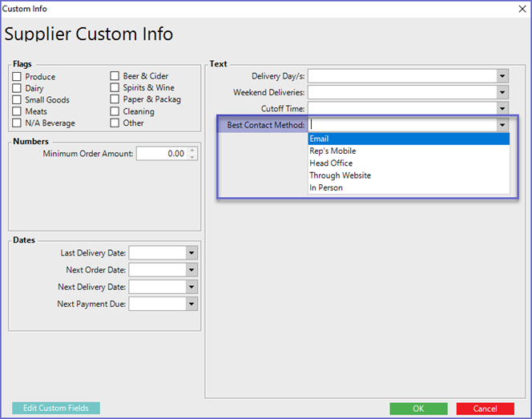Open the Cutoff Time dropdown arrow

pos(502,109)
